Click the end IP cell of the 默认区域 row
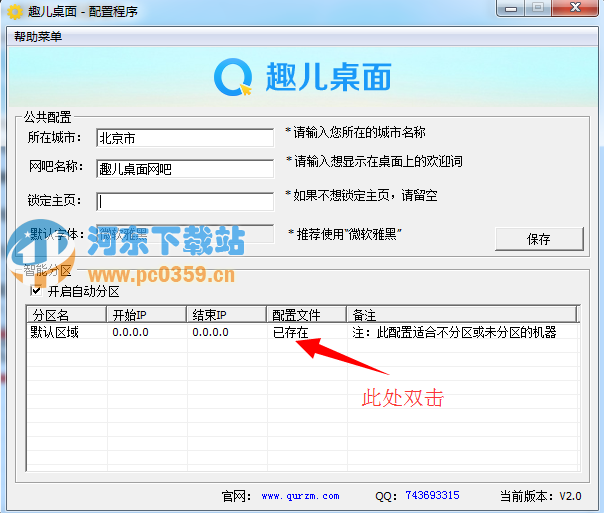Viewport: 604px width, 513px height. point(210,332)
